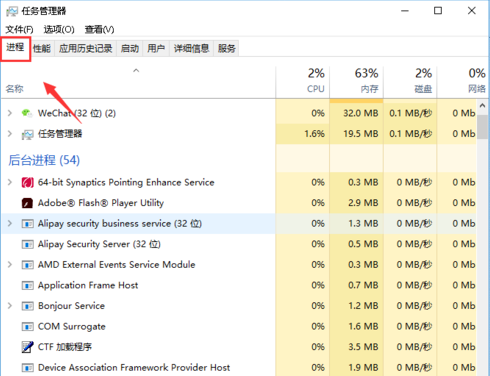The height and width of the screenshot is (376, 490).
Task: Open the 文件(F) menu
Action: [19, 29]
